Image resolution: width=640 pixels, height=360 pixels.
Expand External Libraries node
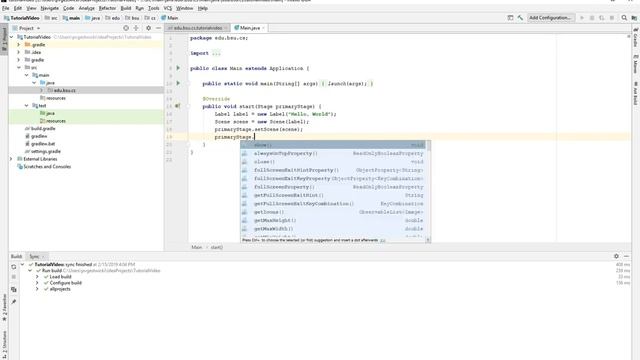point(11,159)
